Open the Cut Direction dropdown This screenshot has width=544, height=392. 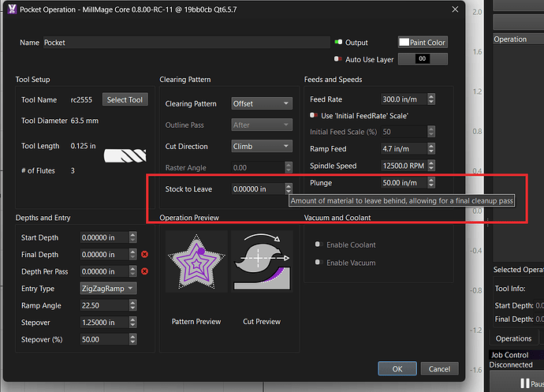(x=261, y=147)
